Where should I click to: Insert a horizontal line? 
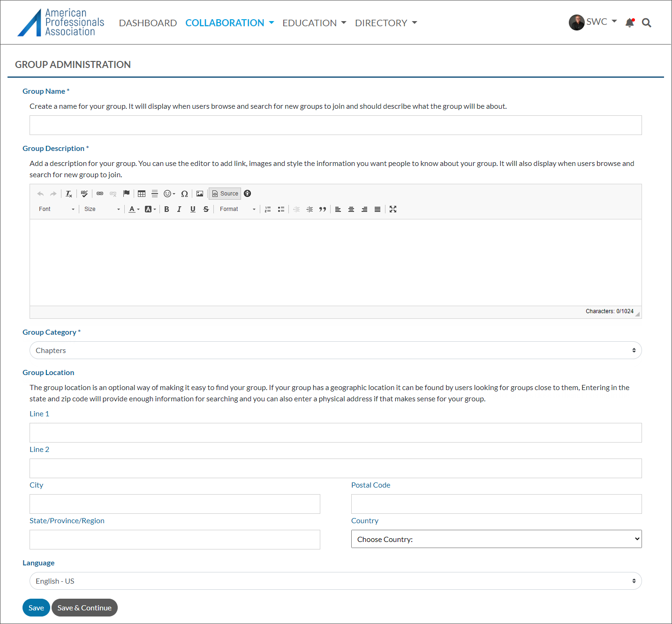tap(155, 194)
